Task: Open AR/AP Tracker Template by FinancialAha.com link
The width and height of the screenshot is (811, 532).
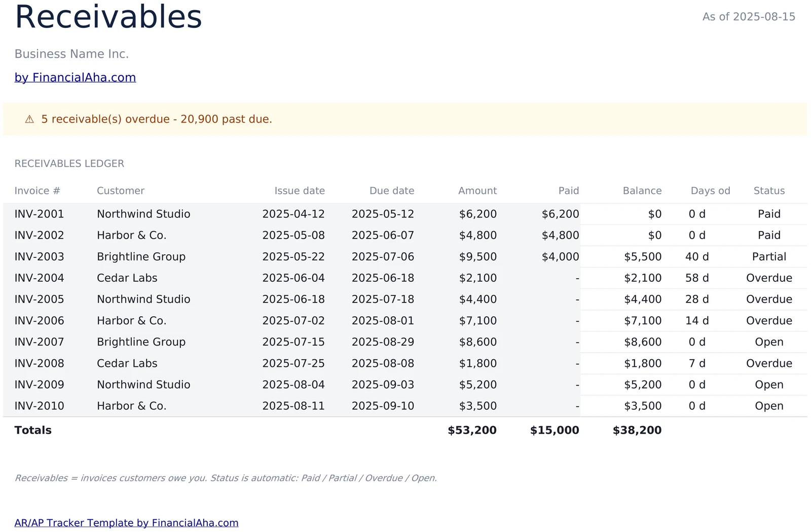Action: tap(126, 523)
